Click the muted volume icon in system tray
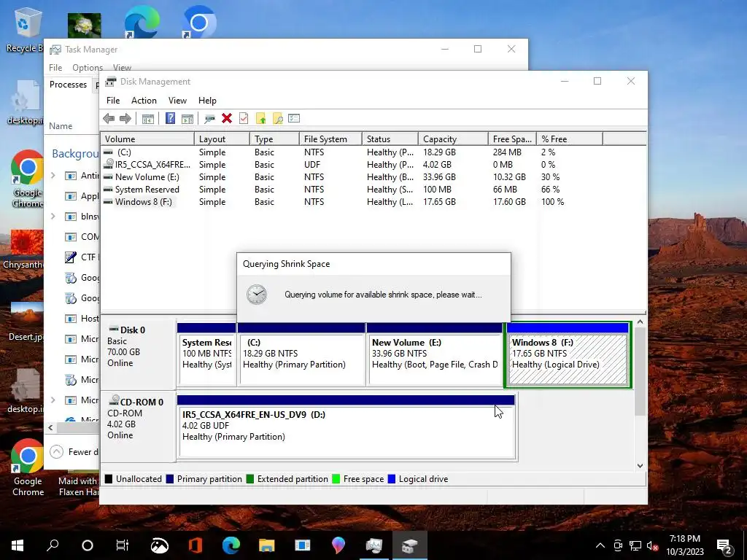The width and height of the screenshot is (747, 560). tap(652, 545)
